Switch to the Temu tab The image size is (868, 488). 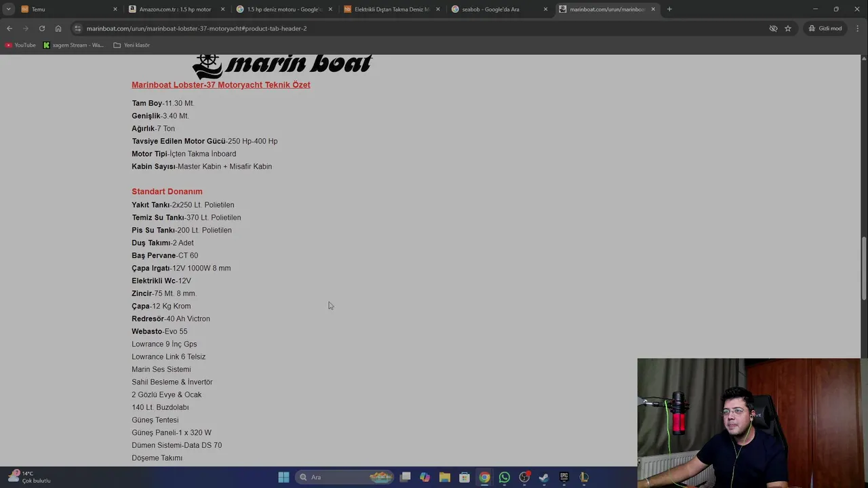click(x=64, y=9)
